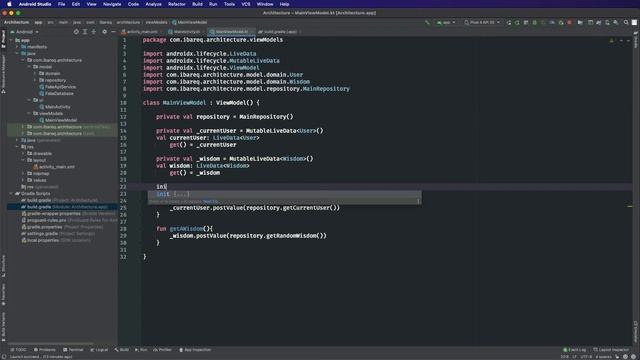Click the red Stop button in toolbar
640x360 pixels.
569,22
